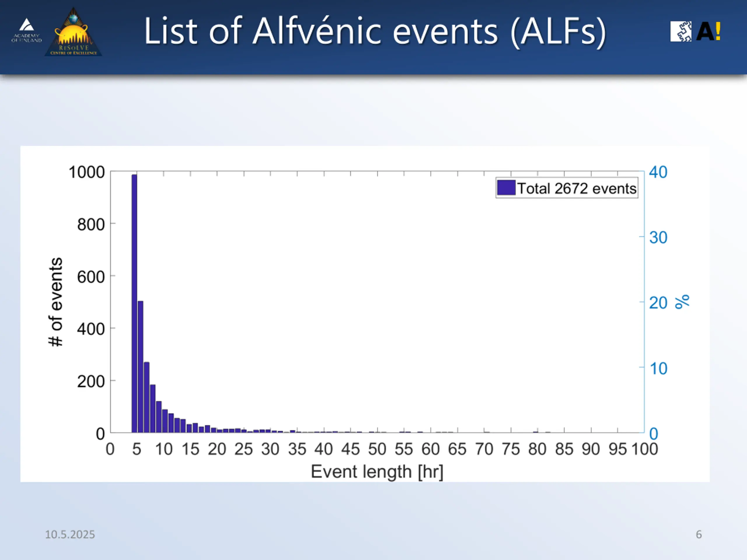Click the x-axis tick label 50

(x=377, y=449)
